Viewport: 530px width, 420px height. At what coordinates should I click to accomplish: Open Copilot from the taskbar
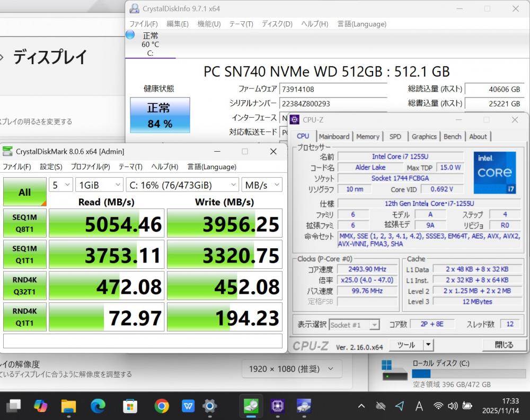[x=40, y=406]
